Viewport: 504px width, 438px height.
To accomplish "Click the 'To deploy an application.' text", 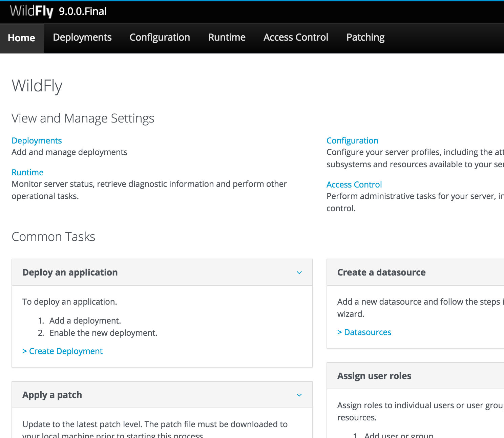I will coord(70,302).
